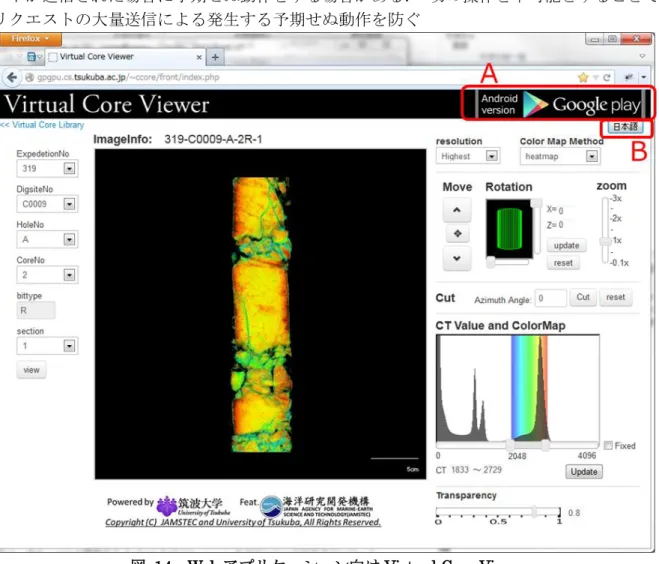This screenshot has height=564, width=659.
Task: Click the Cut reset button
Action: coord(615,298)
